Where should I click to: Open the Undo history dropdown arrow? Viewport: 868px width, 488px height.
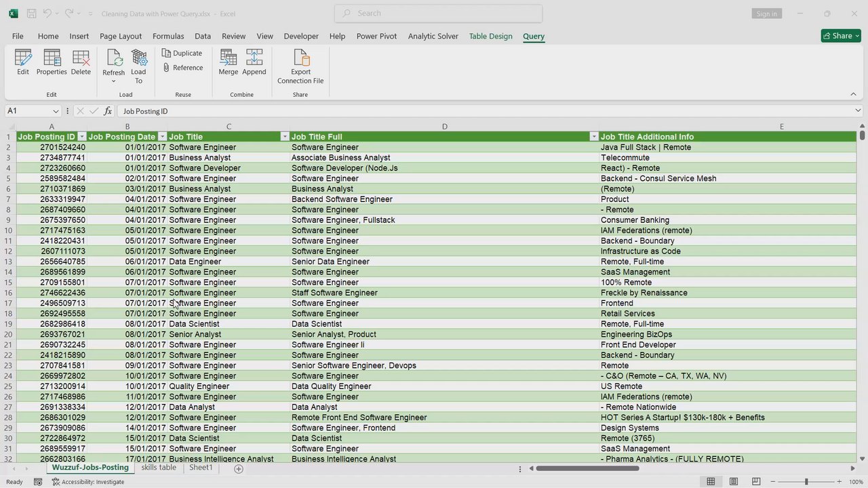tap(57, 14)
